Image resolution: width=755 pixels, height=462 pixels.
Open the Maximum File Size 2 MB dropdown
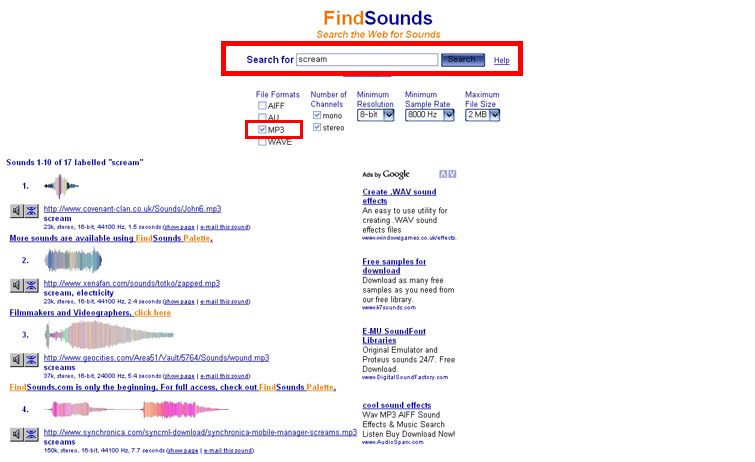pos(482,115)
